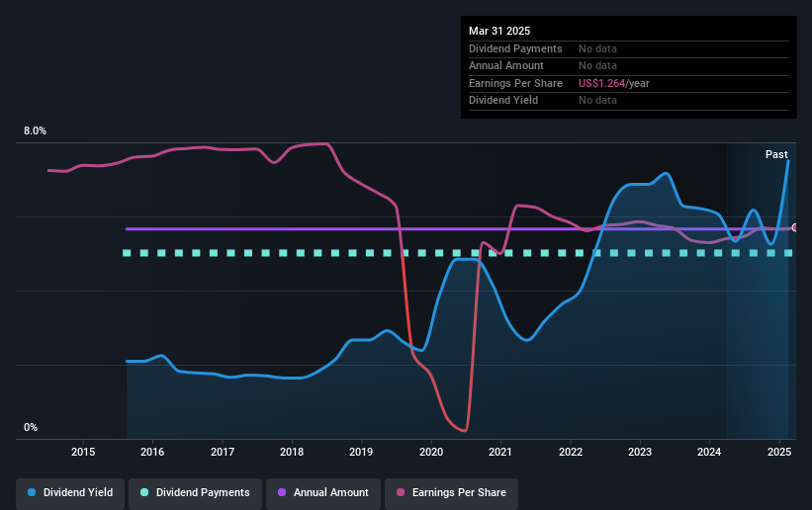Click the 2019 x-axis label
The image size is (812, 510).
[x=361, y=452]
